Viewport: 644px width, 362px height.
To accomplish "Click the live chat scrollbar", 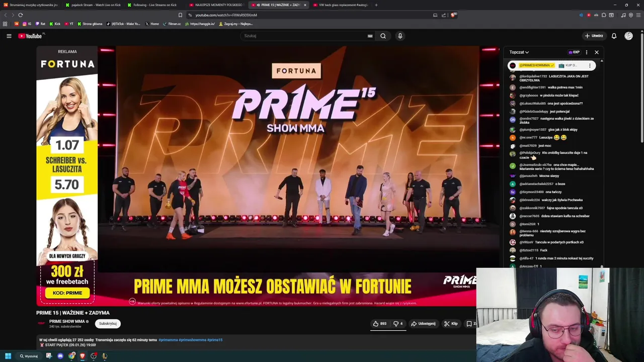I will point(602,163).
